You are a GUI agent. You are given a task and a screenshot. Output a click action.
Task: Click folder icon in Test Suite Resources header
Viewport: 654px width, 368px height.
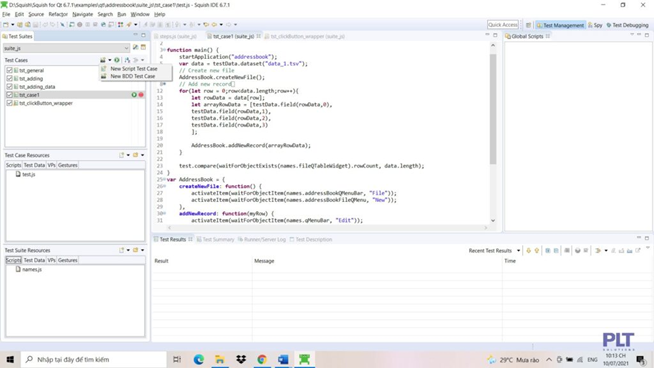click(136, 250)
